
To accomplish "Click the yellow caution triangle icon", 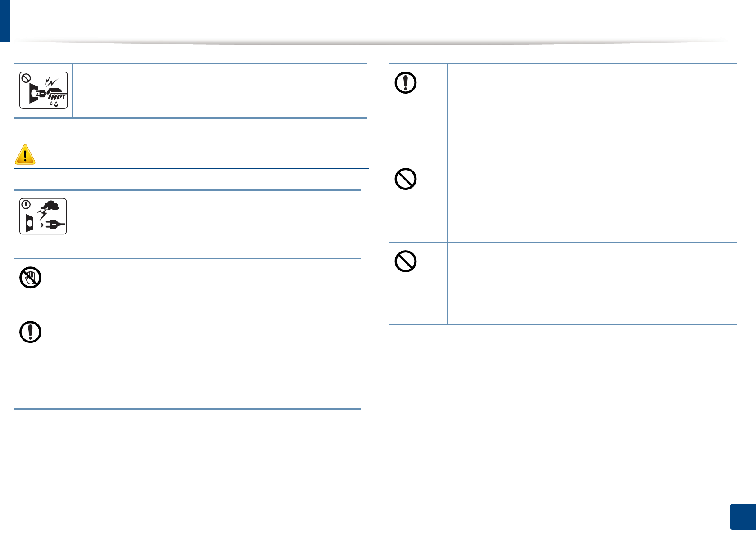I will 25,154.
